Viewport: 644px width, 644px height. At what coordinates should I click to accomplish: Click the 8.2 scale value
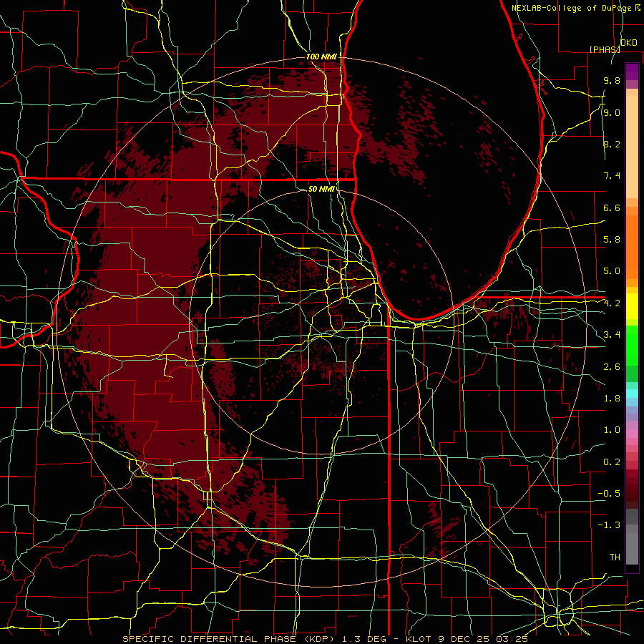click(x=612, y=144)
